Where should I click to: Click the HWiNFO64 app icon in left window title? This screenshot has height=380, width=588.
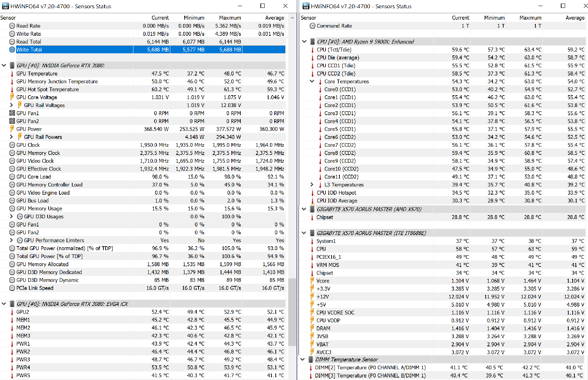tap(5, 6)
